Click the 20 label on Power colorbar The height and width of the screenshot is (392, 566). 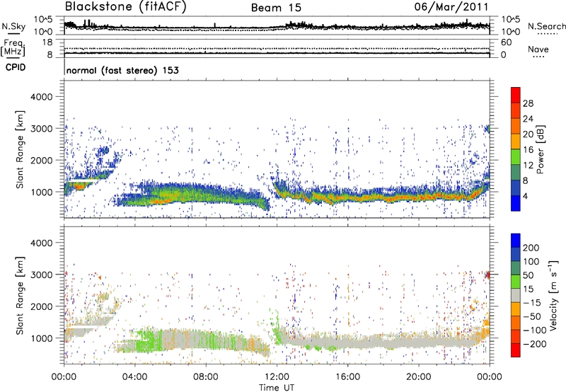[528, 134]
